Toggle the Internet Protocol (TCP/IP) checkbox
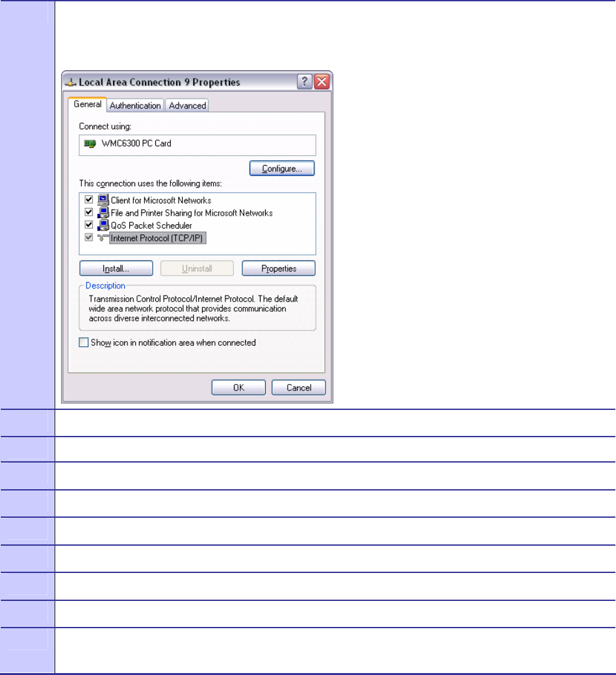This screenshot has height=675, width=616. [x=88, y=237]
